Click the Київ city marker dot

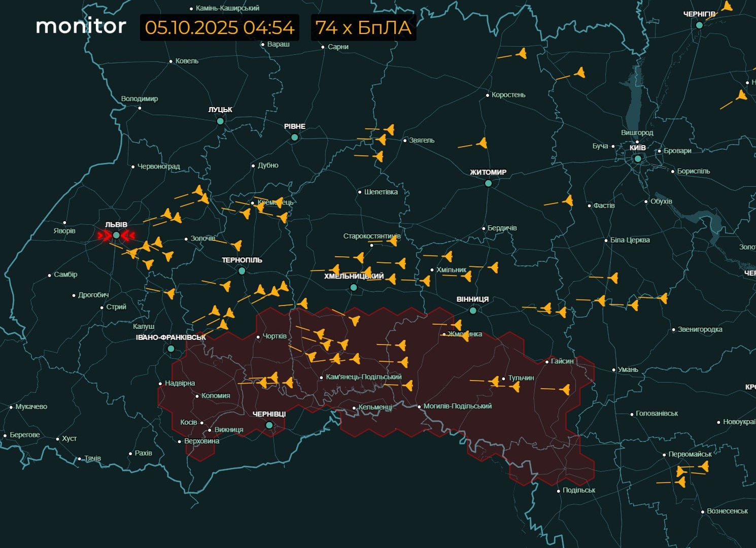tap(638, 159)
